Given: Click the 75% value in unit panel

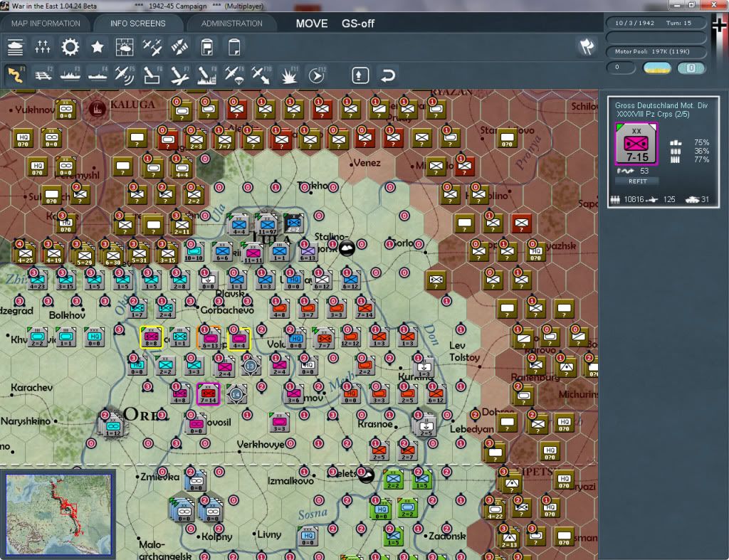Looking at the screenshot, I should [701, 143].
